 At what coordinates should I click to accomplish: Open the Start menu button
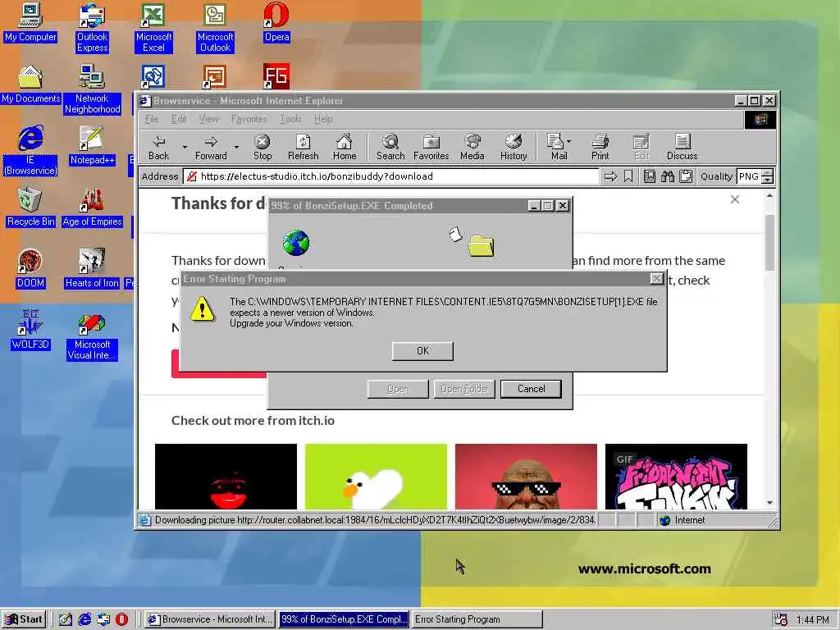pyautogui.click(x=24, y=619)
